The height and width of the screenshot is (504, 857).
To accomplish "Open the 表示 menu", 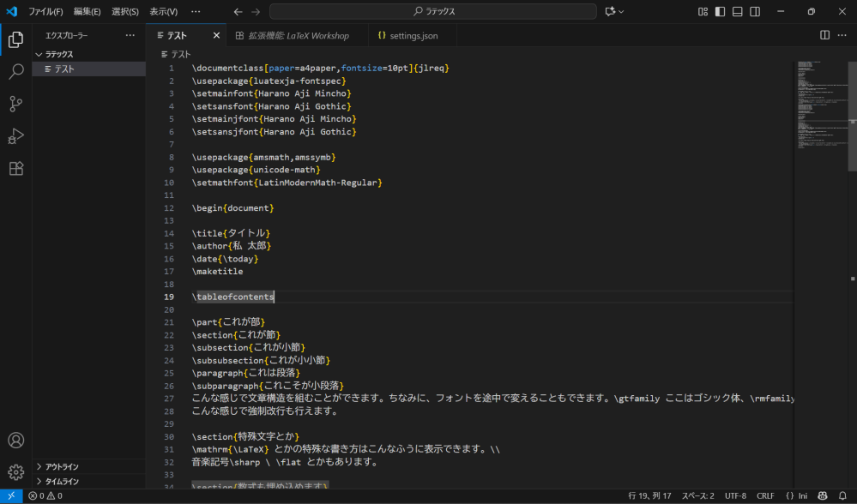I will [x=163, y=11].
